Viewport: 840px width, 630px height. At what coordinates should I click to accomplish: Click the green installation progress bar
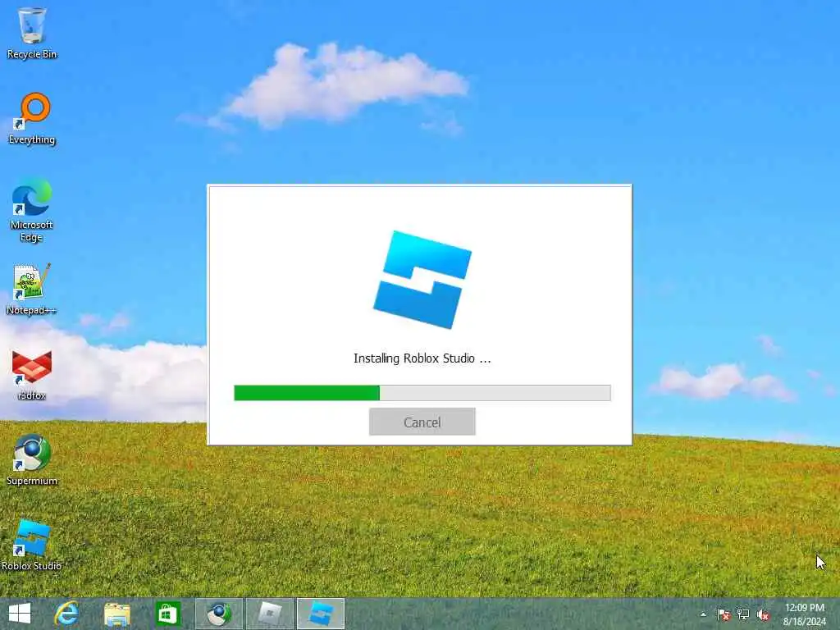(422, 393)
